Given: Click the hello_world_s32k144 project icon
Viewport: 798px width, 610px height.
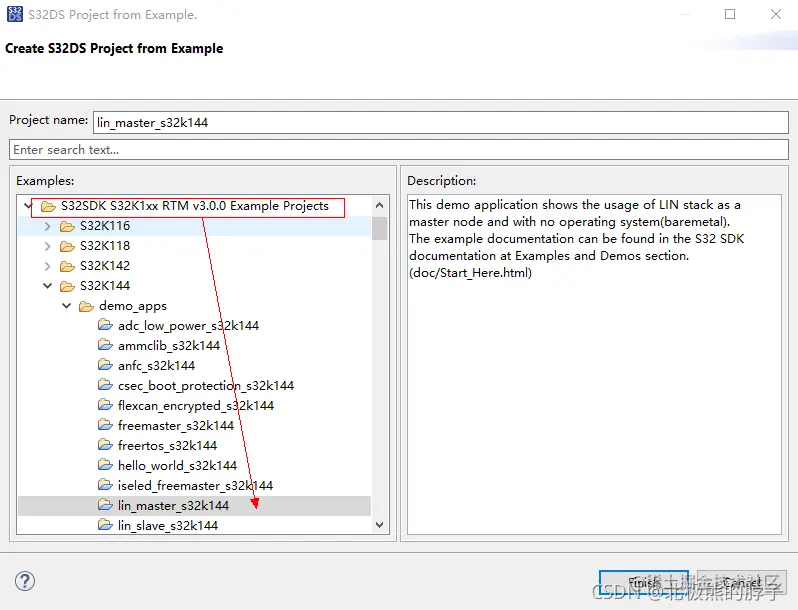Looking at the screenshot, I should click(x=105, y=465).
